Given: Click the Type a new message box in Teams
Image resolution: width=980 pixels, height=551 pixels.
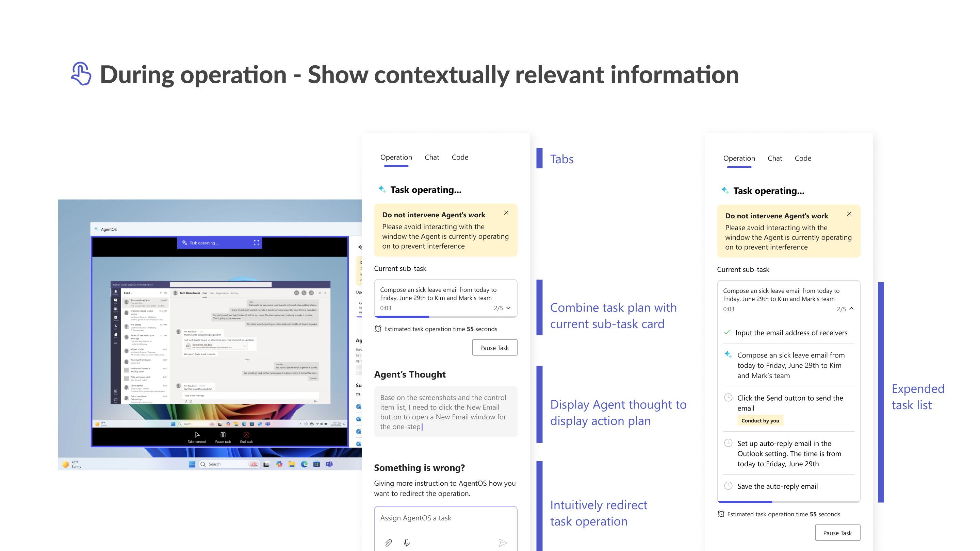Looking at the screenshot, I should click(x=251, y=396).
